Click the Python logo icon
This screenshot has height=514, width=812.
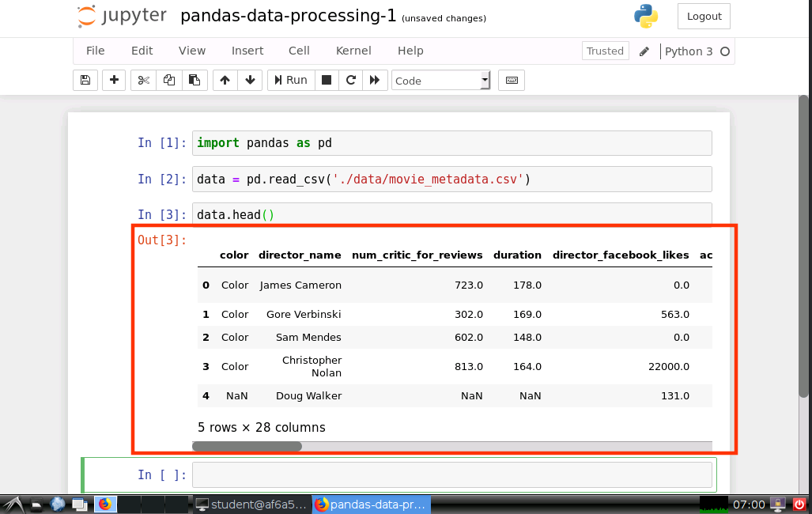(646, 16)
